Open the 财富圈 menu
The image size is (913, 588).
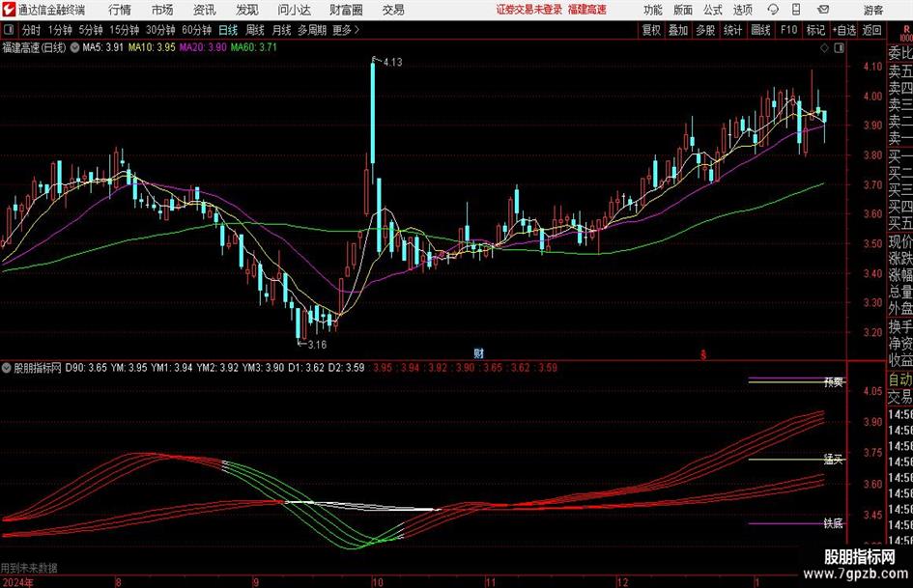[346, 10]
